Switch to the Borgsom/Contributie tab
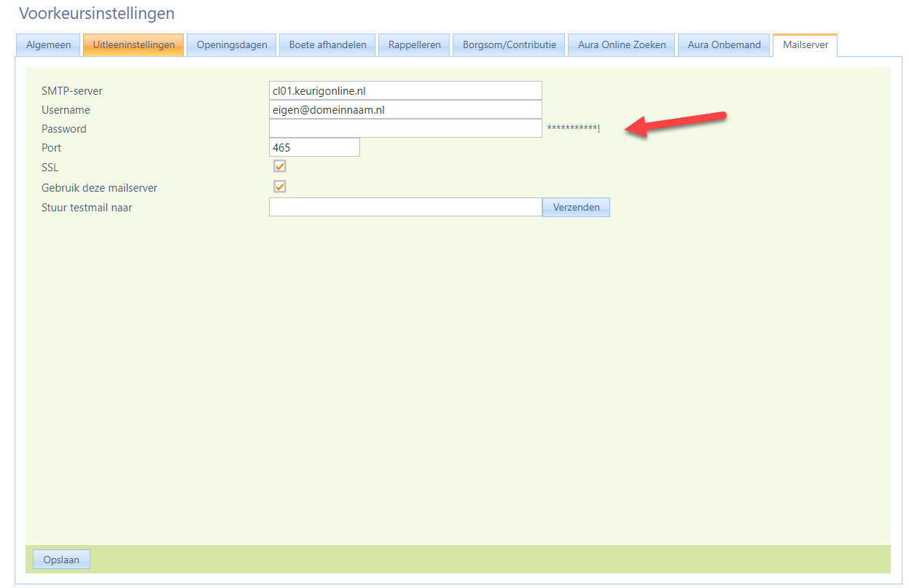Screen dimensions: 909x588 [x=509, y=45]
